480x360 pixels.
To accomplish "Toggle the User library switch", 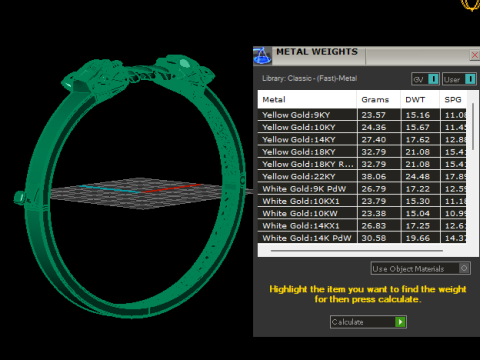I will point(459,79).
